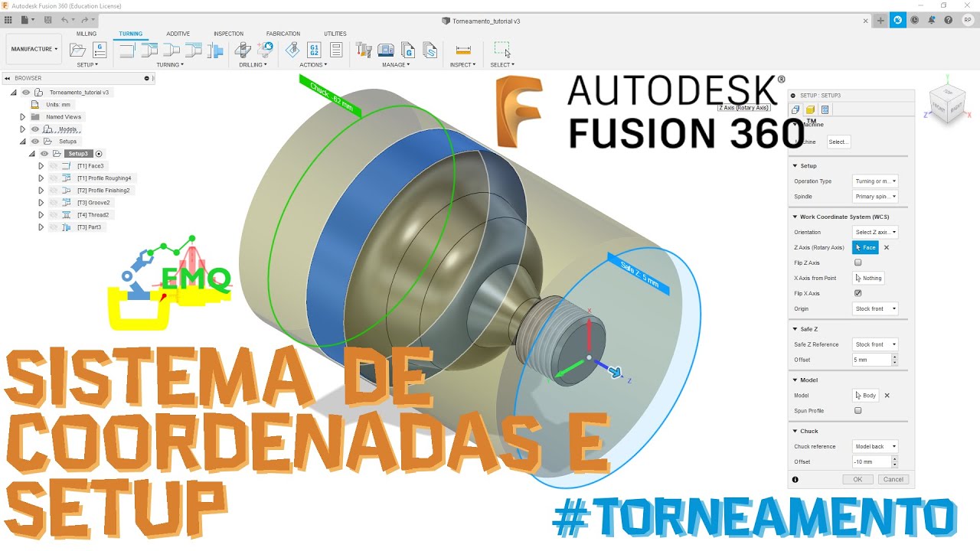Click the X Axis from Point Nothing button

click(x=868, y=278)
